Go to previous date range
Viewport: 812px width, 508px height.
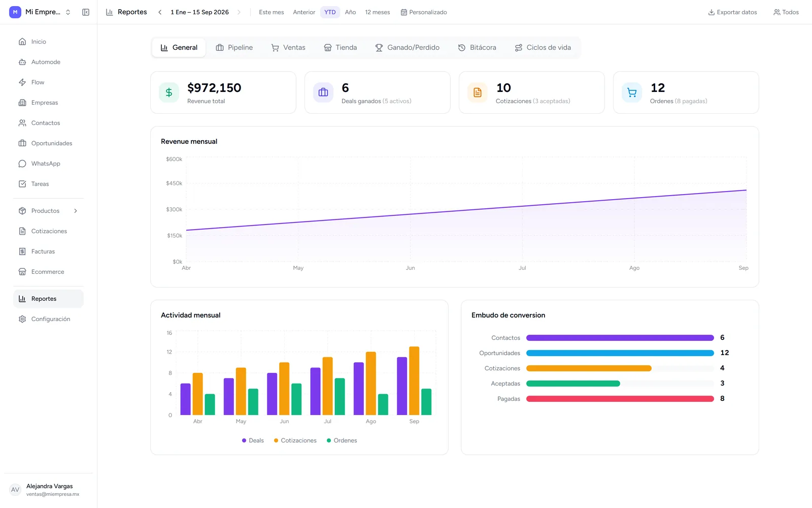tap(160, 12)
